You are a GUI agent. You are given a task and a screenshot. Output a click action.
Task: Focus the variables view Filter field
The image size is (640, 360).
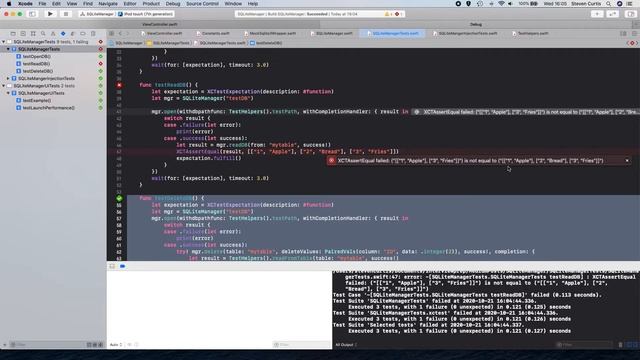pos(301,345)
